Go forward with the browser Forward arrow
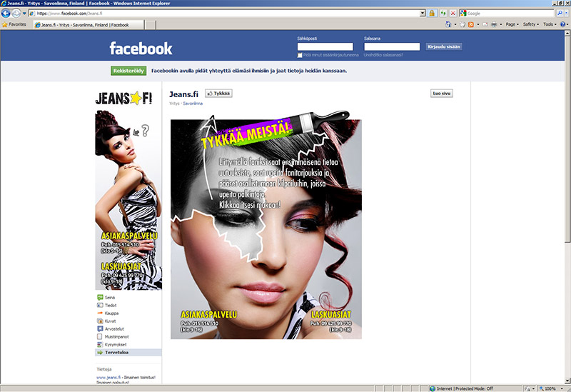The width and height of the screenshot is (571, 392). 16,14
